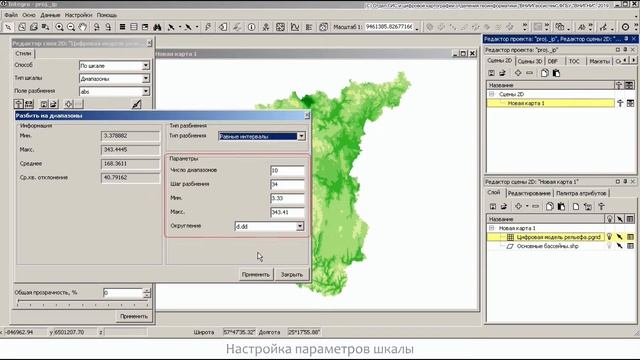The image size is (640, 360).
Task: Click the Макс. parameter field showing 343.41
Action: pos(287,212)
